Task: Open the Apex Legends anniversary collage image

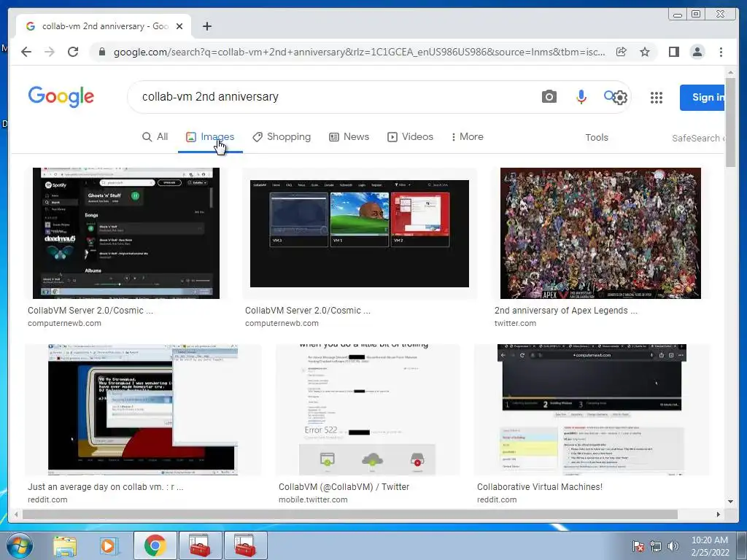Action: click(x=600, y=233)
